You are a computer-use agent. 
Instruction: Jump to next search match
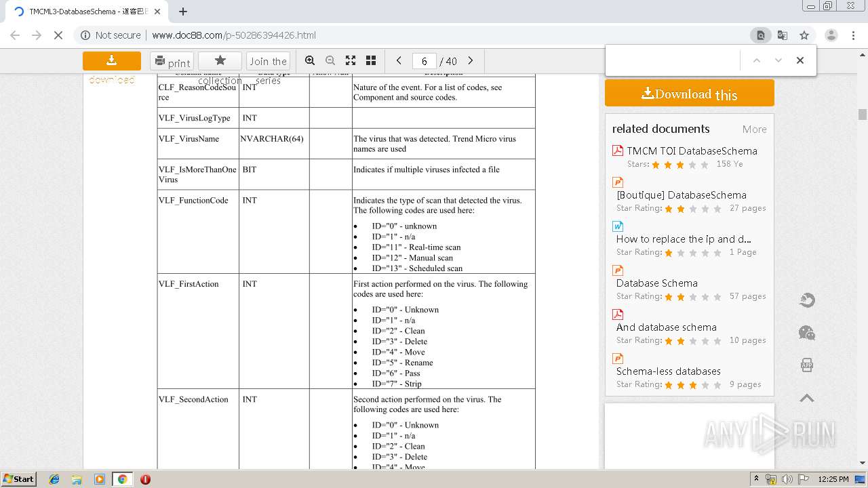pyautogui.click(x=778, y=60)
